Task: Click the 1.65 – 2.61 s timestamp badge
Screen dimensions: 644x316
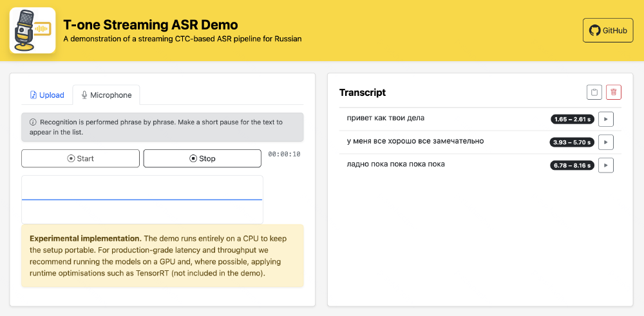Action: [x=572, y=119]
